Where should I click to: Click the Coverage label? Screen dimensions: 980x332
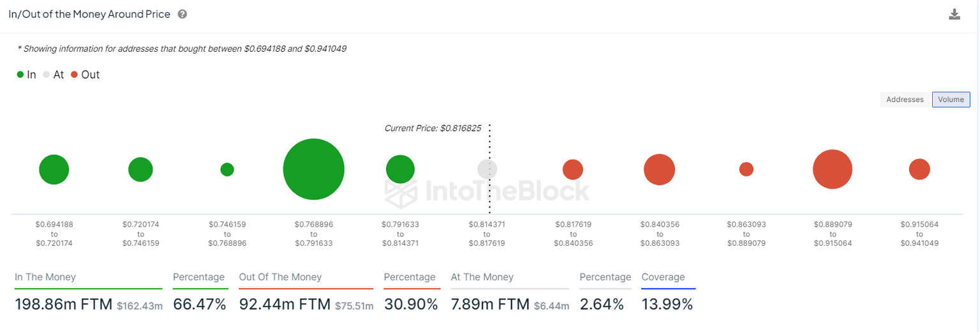coord(663,277)
